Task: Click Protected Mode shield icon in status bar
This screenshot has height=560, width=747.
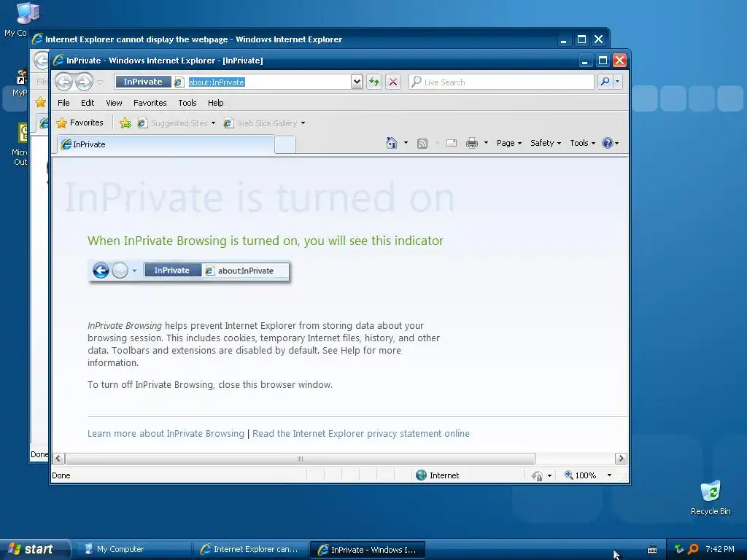Action: 537,475
